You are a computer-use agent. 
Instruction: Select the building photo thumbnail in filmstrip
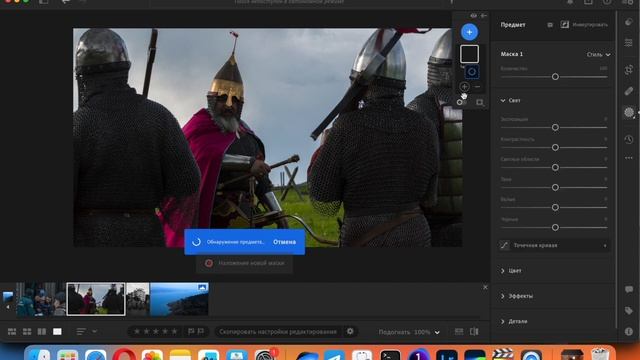[138, 299]
